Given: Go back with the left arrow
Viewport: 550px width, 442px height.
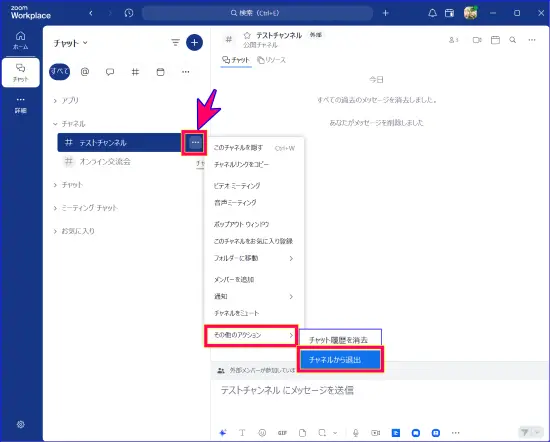Looking at the screenshot, I should tap(91, 13).
